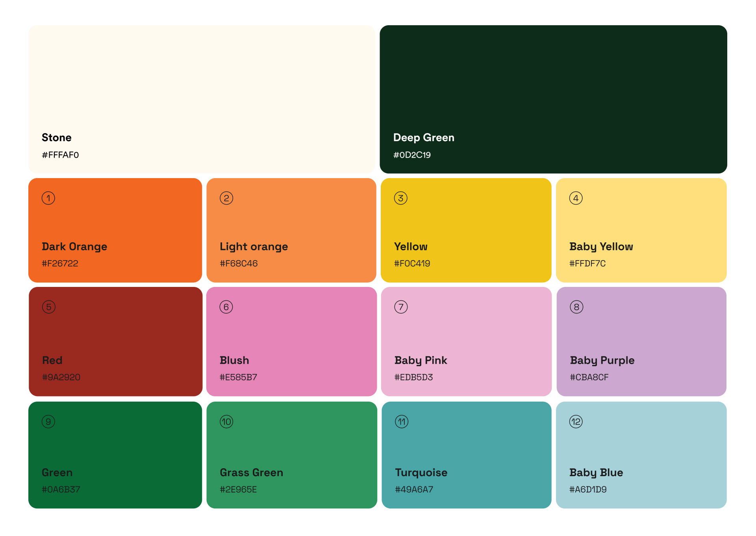Viewport: 756px width, 536px height.
Task: Click the 'Baby Yellow' name label
Action: pos(601,247)
